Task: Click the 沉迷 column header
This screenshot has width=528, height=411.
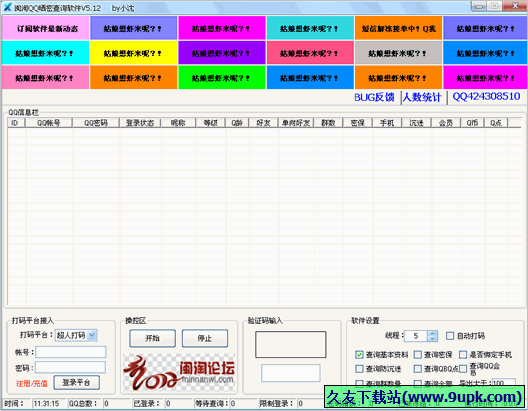Action: [x=417, y=123]
